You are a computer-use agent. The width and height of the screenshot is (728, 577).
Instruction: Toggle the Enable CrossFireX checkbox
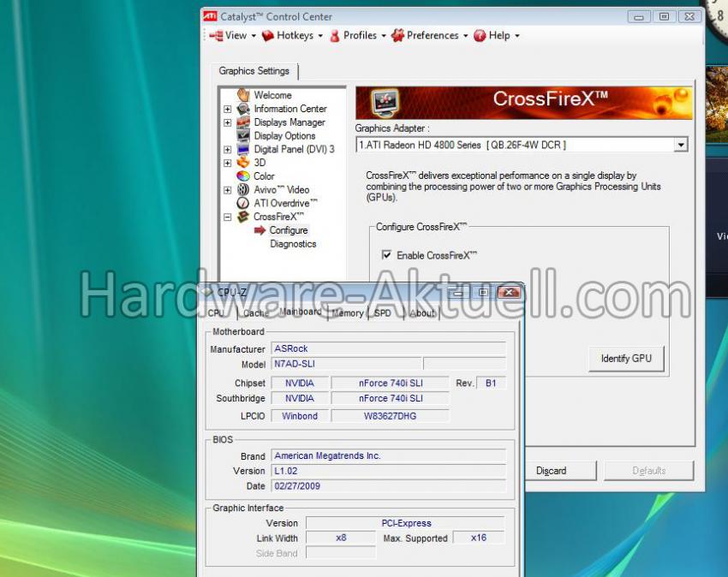pos(387,255)
